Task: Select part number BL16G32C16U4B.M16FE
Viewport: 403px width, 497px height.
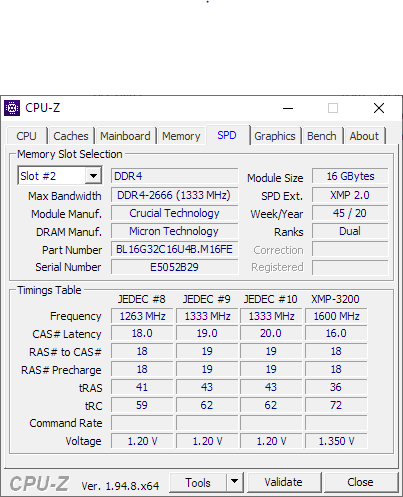Action: [175, 249]
